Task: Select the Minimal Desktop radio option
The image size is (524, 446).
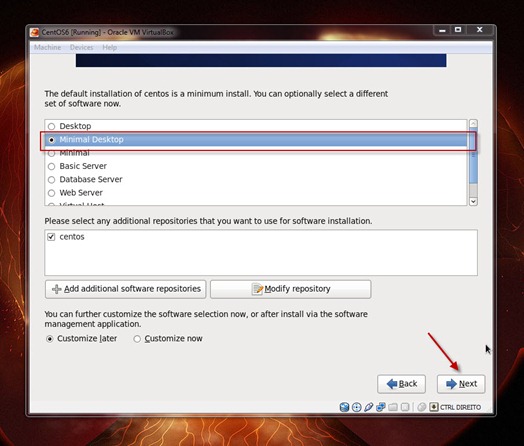Action: [x=51, y=140]
